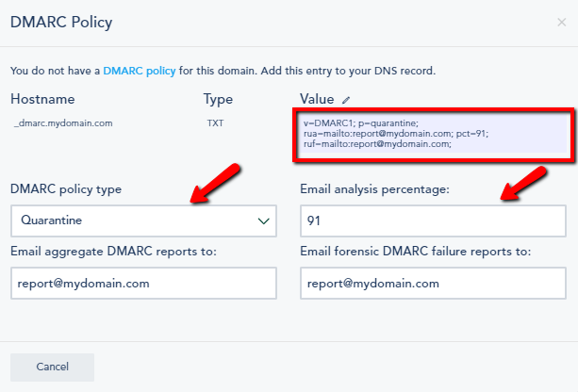Click the Value column header label
The image size is (578, 392).
click(317, 99)
